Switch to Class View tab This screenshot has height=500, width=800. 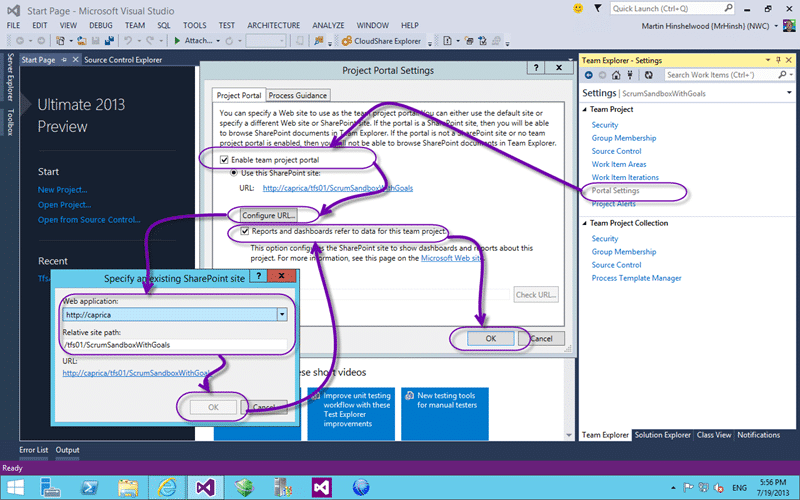714,435
